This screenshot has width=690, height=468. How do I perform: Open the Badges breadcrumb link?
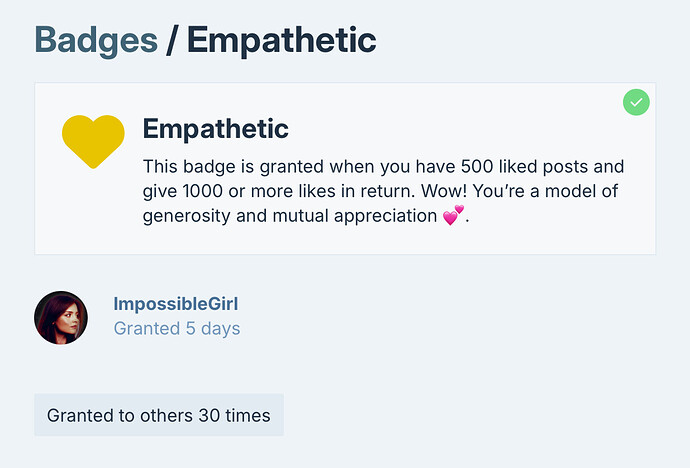pyautogui.click(x=96, y=40)
